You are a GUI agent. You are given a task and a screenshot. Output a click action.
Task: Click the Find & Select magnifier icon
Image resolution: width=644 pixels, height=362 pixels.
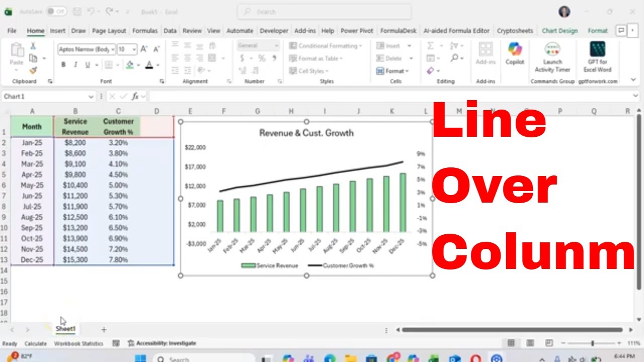tap(455, 58)
